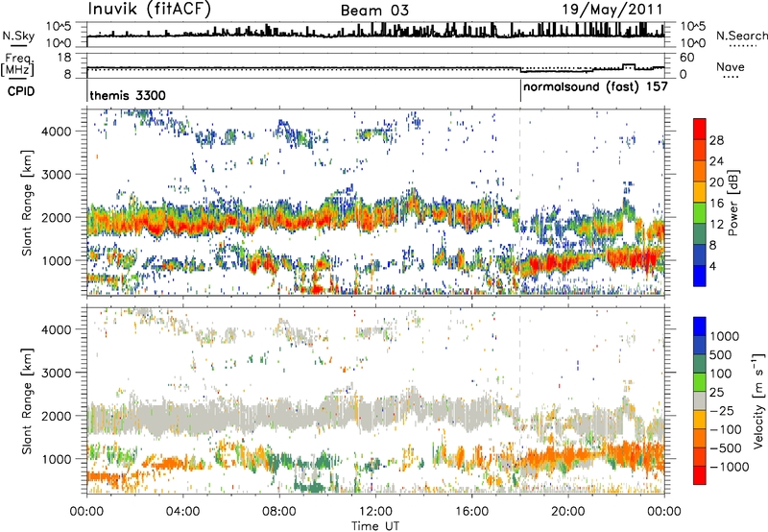The height and width of the screenshot is (532, 768).
Task: Click the blue top segment of Velocity color bar
Action: point(700,326)
